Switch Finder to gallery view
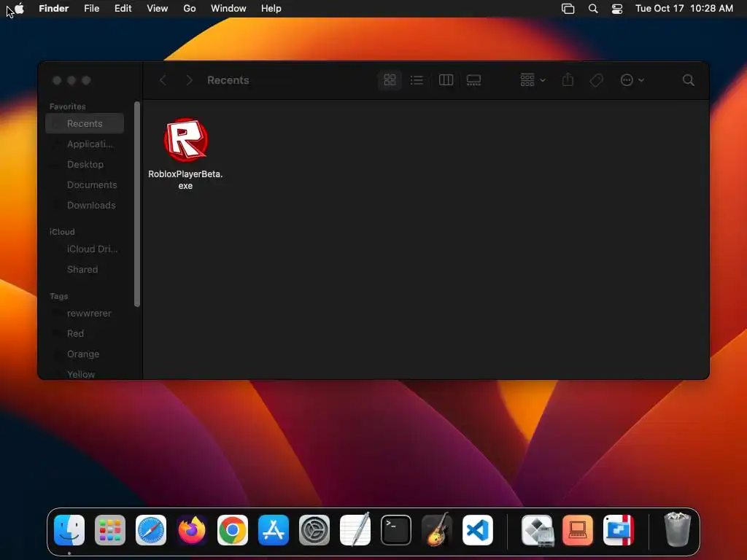Image resolution: width=747 pixels, height=560 pixels. click(473, 80)
